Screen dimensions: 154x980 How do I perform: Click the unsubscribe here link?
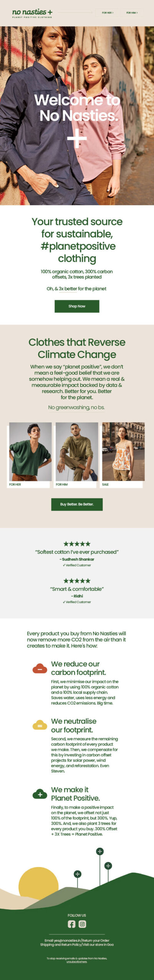point(77,962)
